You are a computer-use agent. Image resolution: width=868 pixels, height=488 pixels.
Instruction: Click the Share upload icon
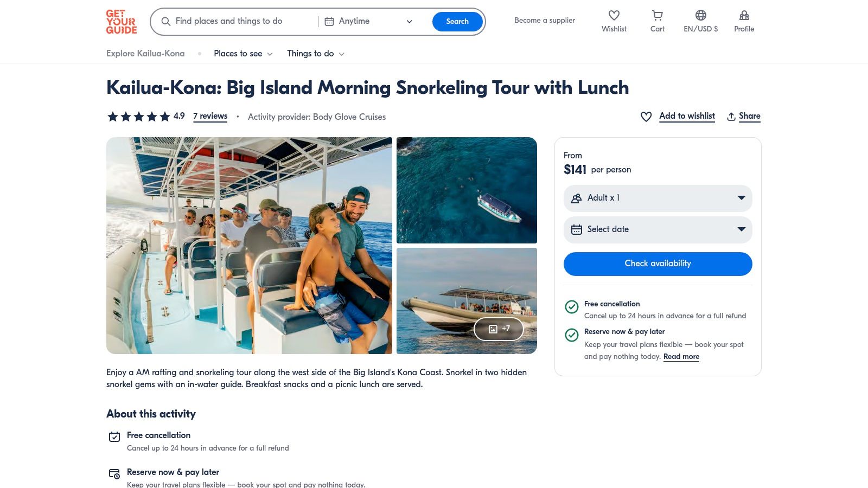(x=731, y=117)
